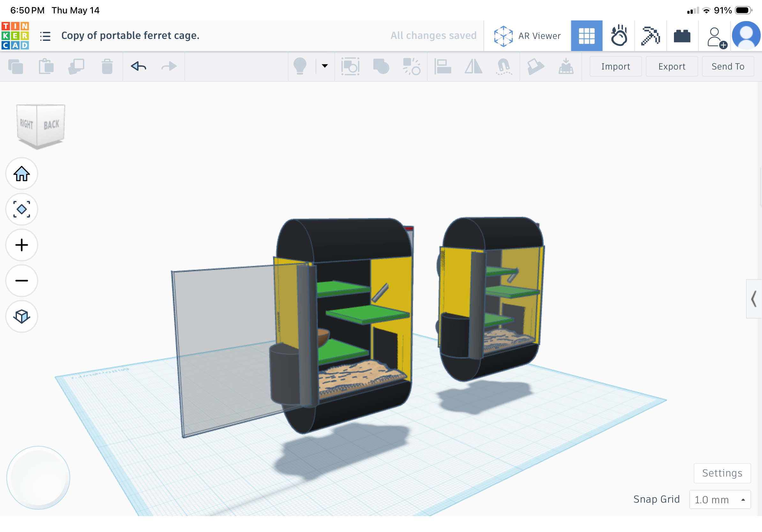This screenshot has height=532, width=762.
Task: Switch to 3D design grid view
Action: (586, 36)
